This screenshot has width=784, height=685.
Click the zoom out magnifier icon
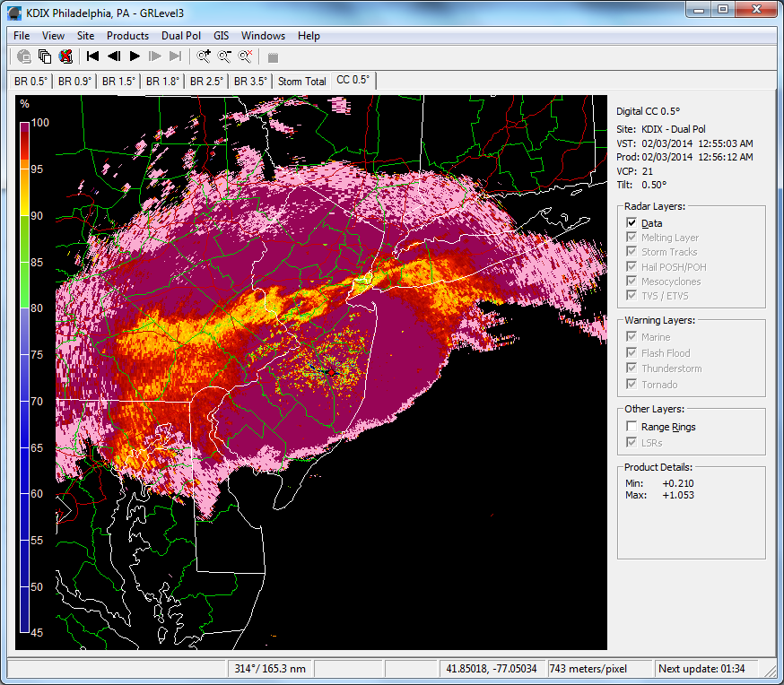(224, 56)
